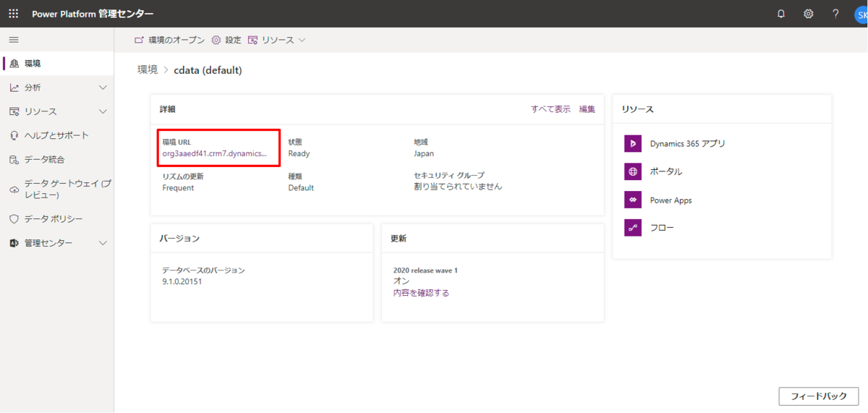Click the フロー resource icon

[633, 228]
